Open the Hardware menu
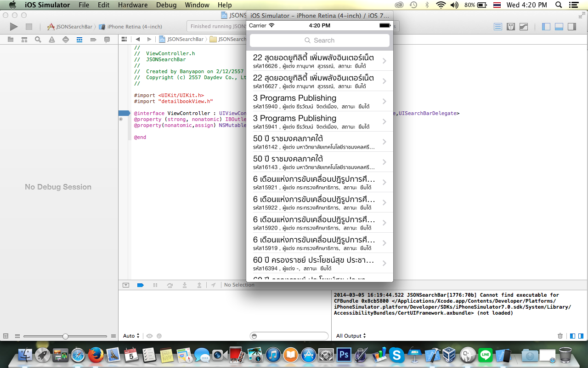Image resolution: width=588 pixels, height=368 pixels. coord(133,5)
